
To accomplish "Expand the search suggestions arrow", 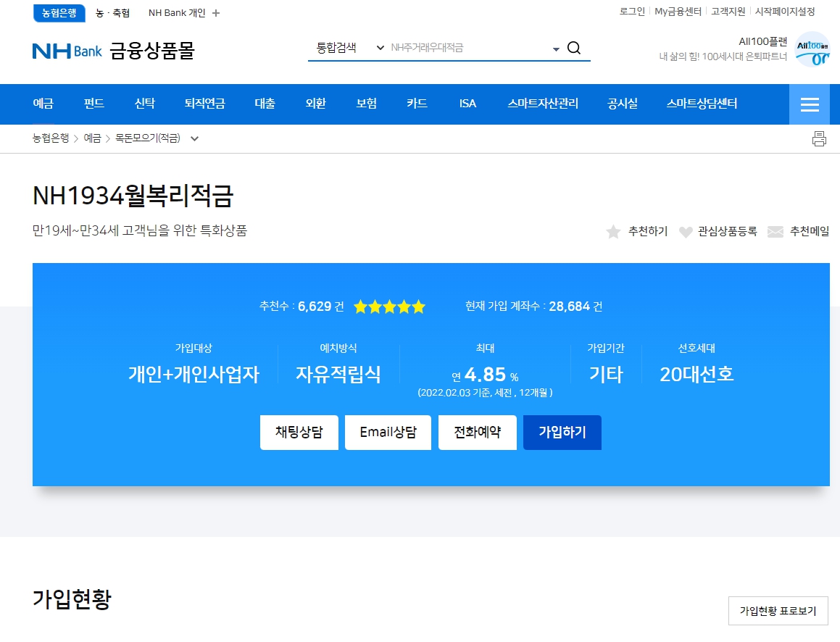I will [556, 49].
